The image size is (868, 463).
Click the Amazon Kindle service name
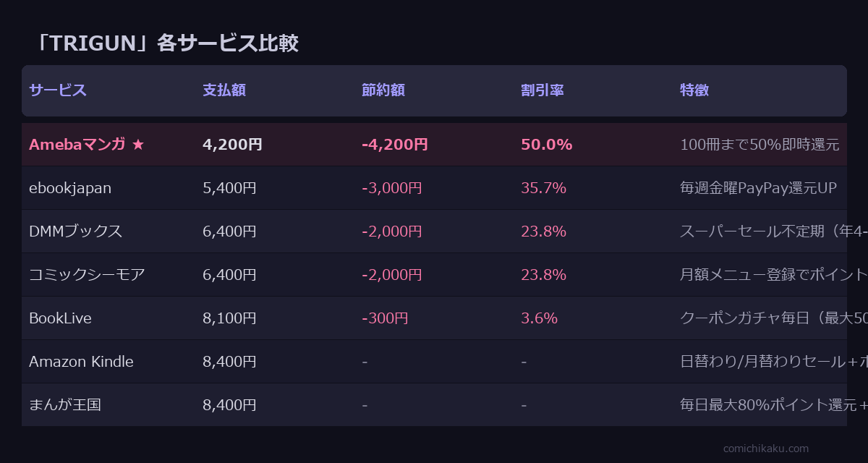[81, 362]
